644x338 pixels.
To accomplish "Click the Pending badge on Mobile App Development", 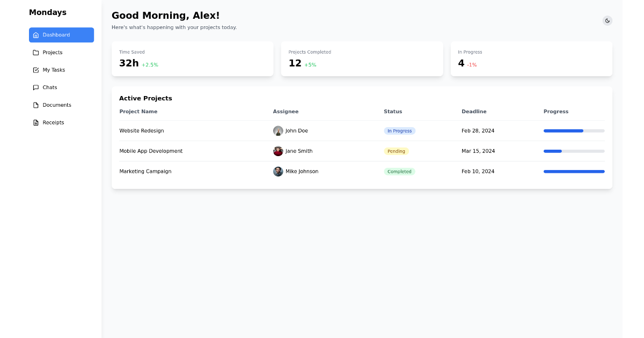I will pyautogui.click(x=397, y=151).
